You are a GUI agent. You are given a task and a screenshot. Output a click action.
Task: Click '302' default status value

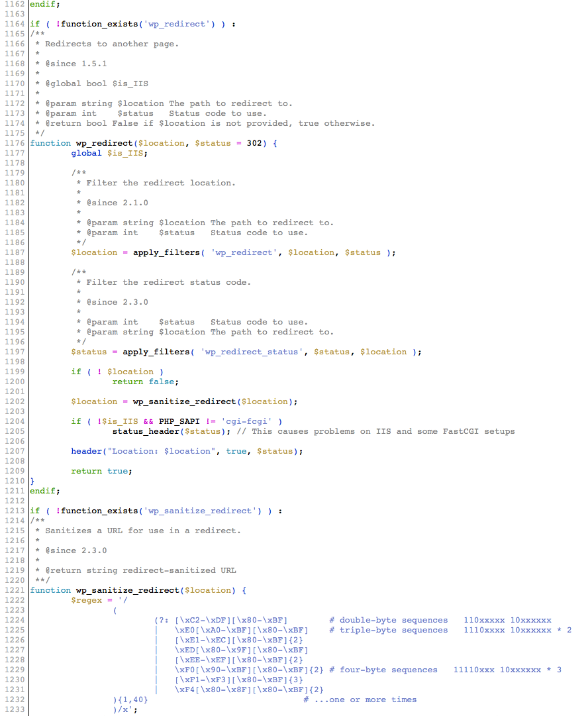254,143
